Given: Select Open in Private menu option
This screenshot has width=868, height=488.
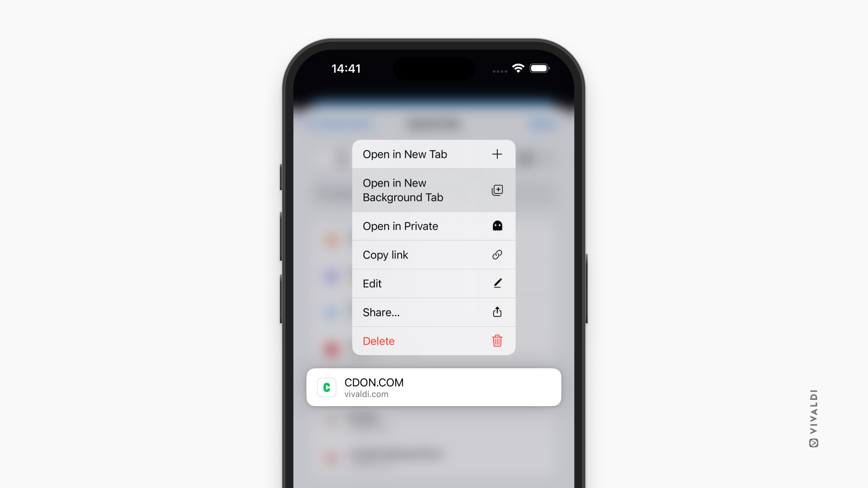Looking at the screenshot, I should [434, 226].
